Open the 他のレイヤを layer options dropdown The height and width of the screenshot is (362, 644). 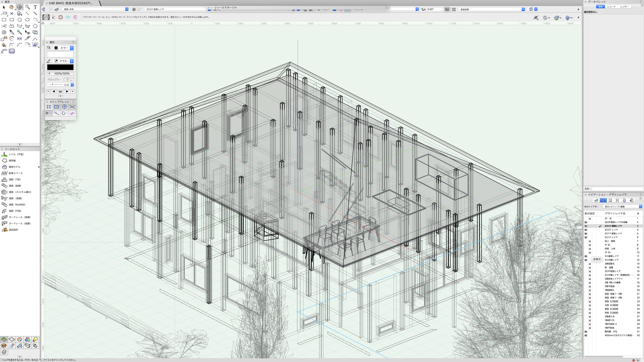[x=622, y=207]
